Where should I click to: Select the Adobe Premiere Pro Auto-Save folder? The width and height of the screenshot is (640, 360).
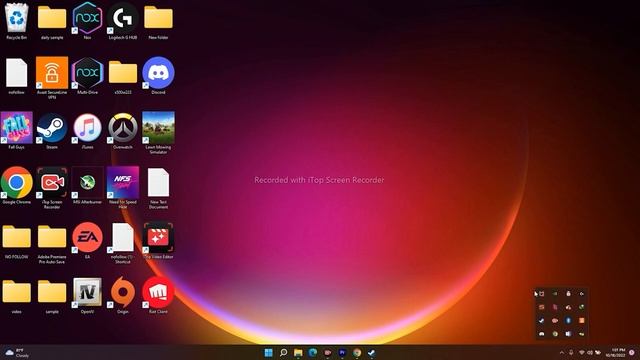pyautogui.click(x=52, y=243)
